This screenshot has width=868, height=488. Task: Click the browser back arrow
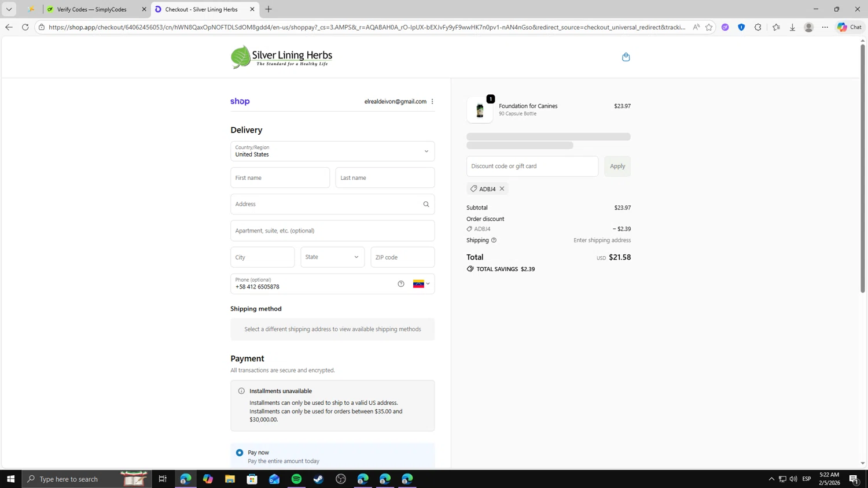[x=9, y=27]
